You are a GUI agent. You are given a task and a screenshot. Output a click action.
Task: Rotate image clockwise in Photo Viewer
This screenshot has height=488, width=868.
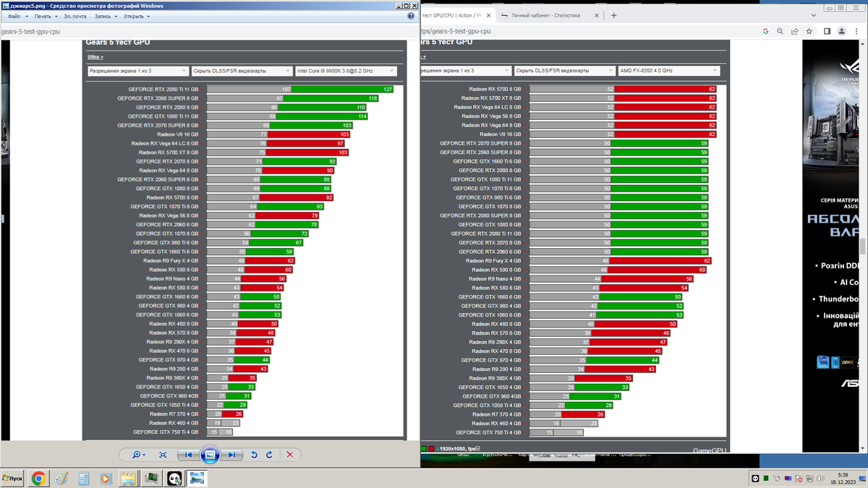[x=269, y=455]
